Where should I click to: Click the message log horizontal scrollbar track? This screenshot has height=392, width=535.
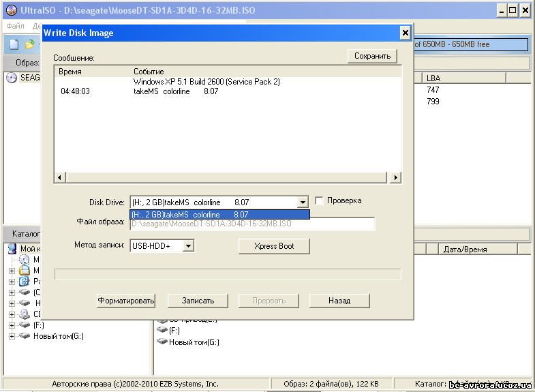226,177
